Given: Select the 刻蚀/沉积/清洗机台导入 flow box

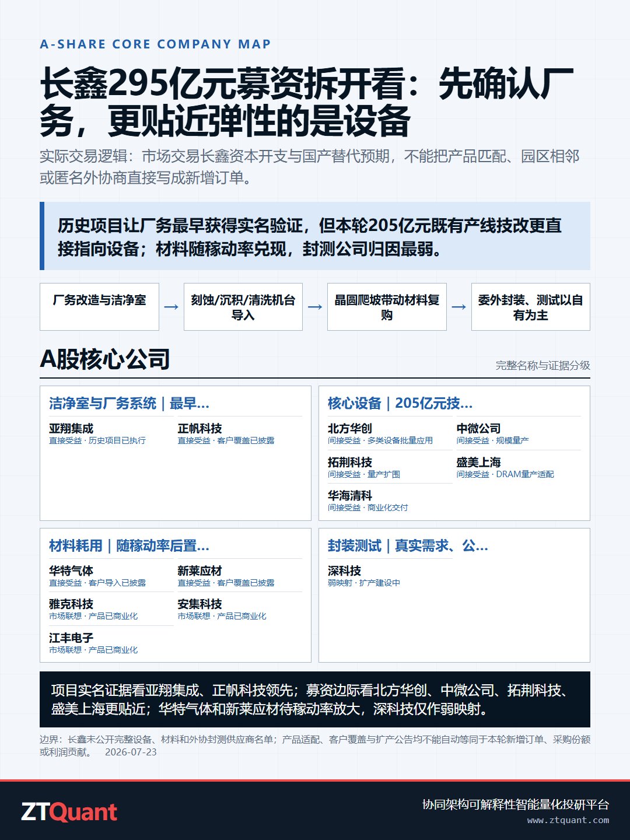Looking at the screenshot, I should (243, 307).
